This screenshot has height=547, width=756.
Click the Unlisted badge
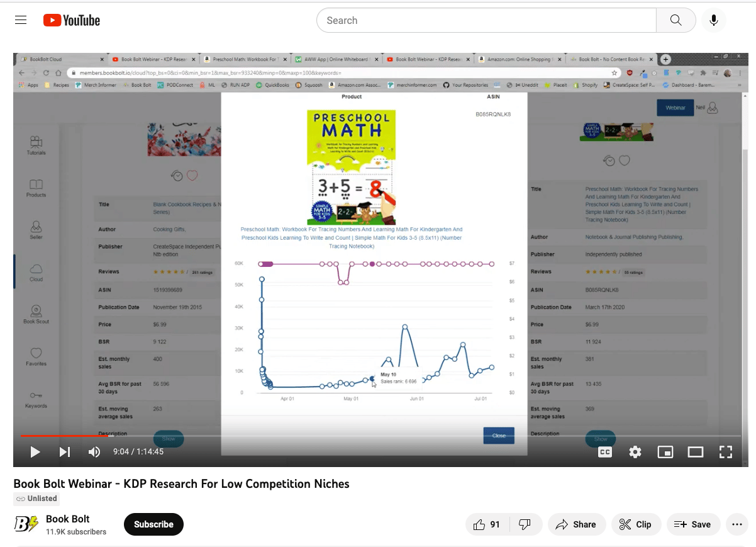[x=36, y=499]
